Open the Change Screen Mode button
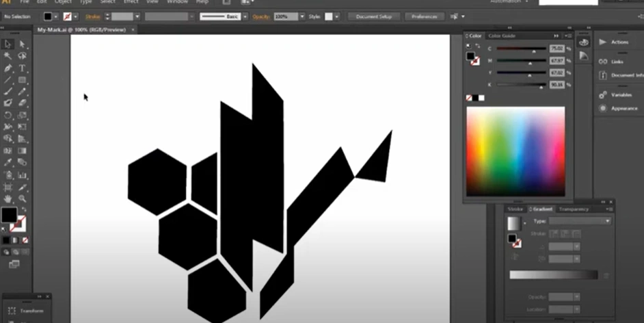The width and height of the screenshot is (644, 323). click(x=14, y=264)
